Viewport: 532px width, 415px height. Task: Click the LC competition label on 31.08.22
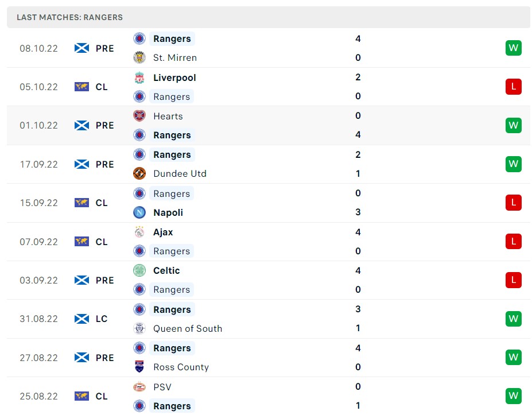(x=102, y=319)
